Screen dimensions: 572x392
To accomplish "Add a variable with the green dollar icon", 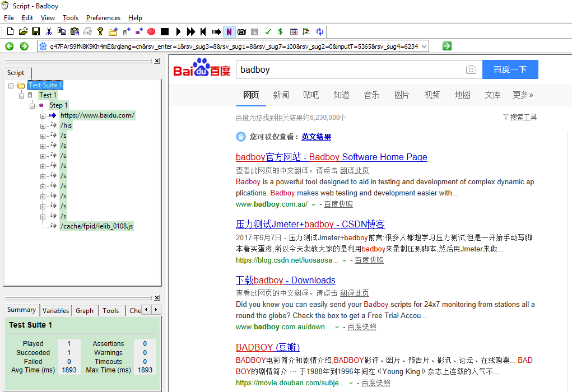I will (280, 32).
